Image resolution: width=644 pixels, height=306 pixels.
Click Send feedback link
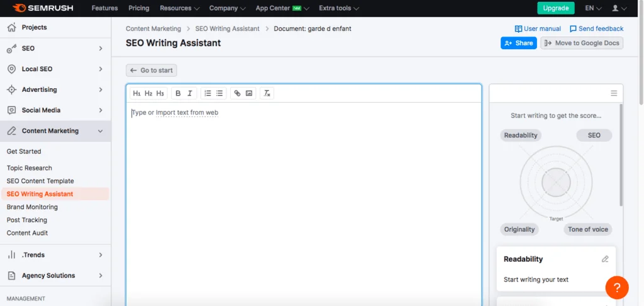pyautogui.click(x=596, y=29)
